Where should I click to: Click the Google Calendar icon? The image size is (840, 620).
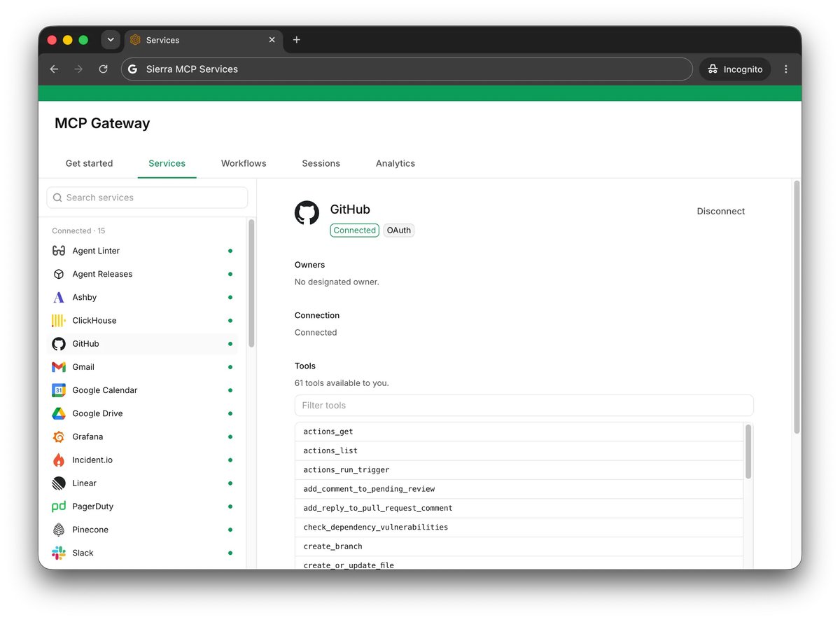click(59, 390)
